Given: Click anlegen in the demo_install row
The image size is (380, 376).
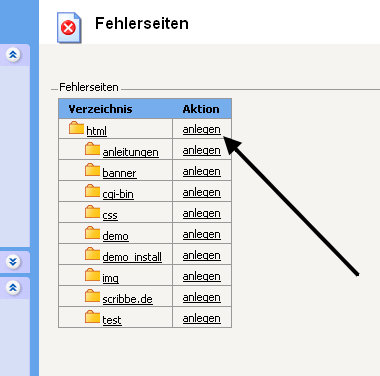Looking at the screenshot, I should [x=202, y=255].
